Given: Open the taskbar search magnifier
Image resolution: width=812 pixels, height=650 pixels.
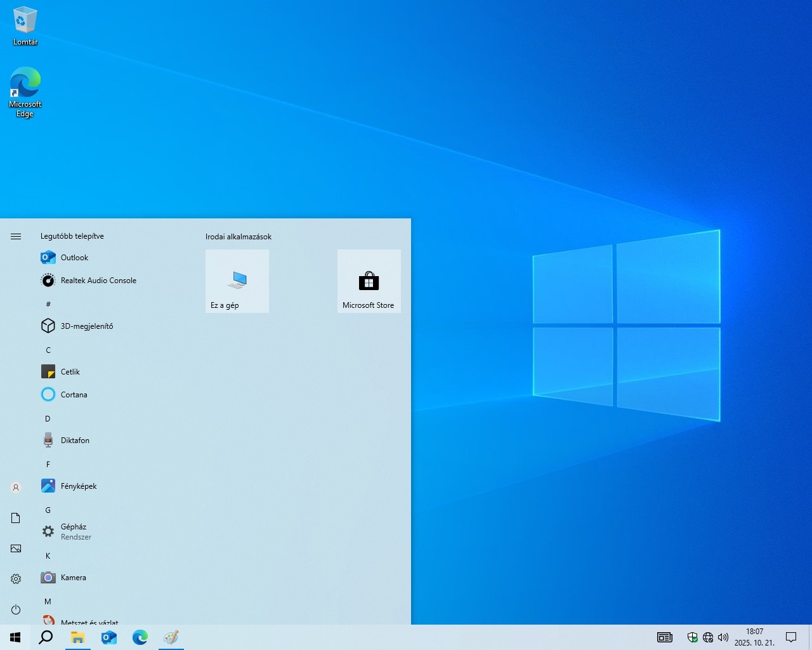Looking at the screenshot, I should coord(46,637).
